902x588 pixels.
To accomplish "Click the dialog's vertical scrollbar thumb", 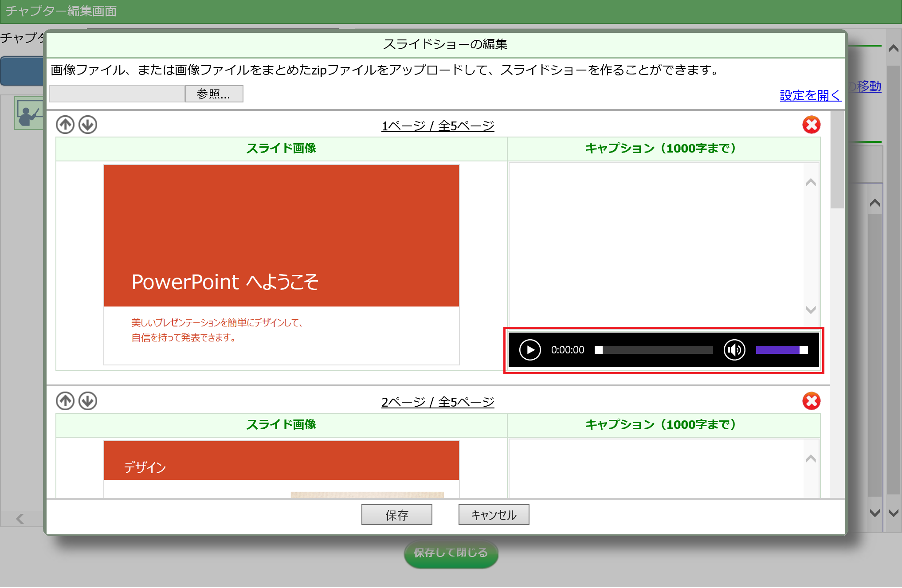I will [837, 160].
